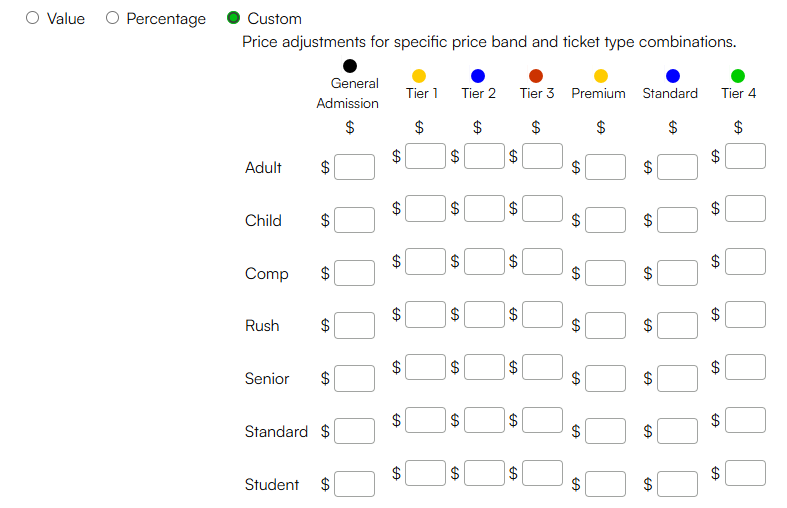Click the Comp Tier 2 price input
The image size is (787, 508).
(484, 262)
